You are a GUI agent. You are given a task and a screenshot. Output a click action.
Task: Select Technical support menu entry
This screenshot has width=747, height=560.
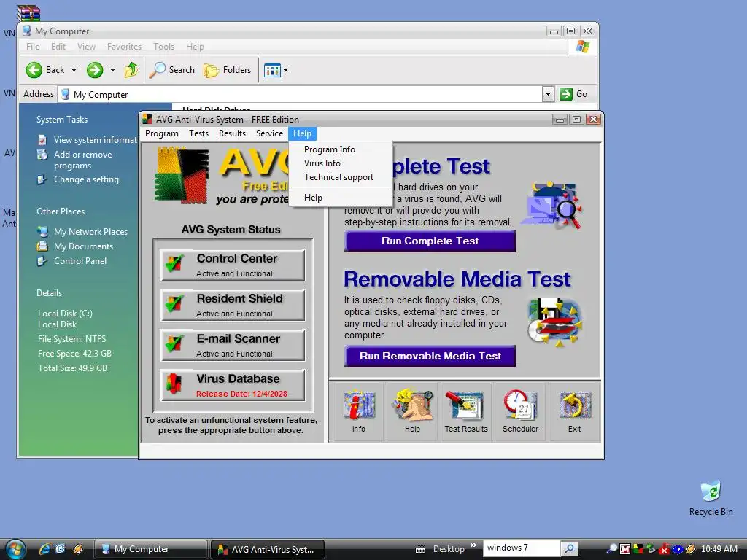pos(338,177)
